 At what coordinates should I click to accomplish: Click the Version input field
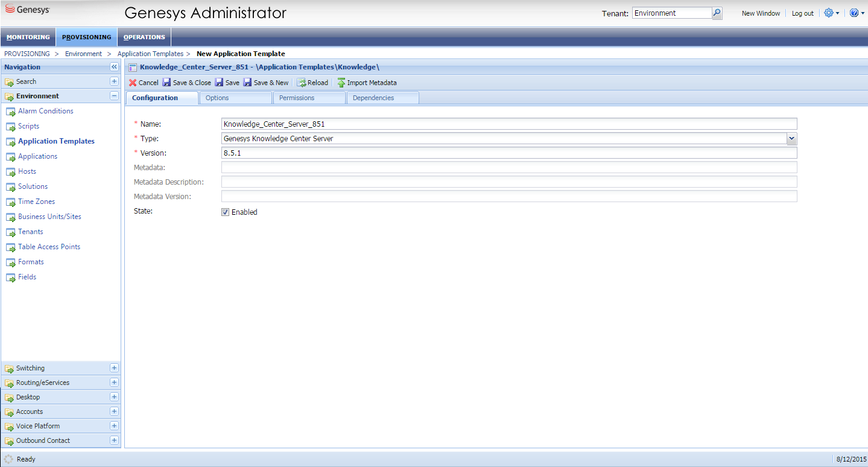[x=509, y=153]
